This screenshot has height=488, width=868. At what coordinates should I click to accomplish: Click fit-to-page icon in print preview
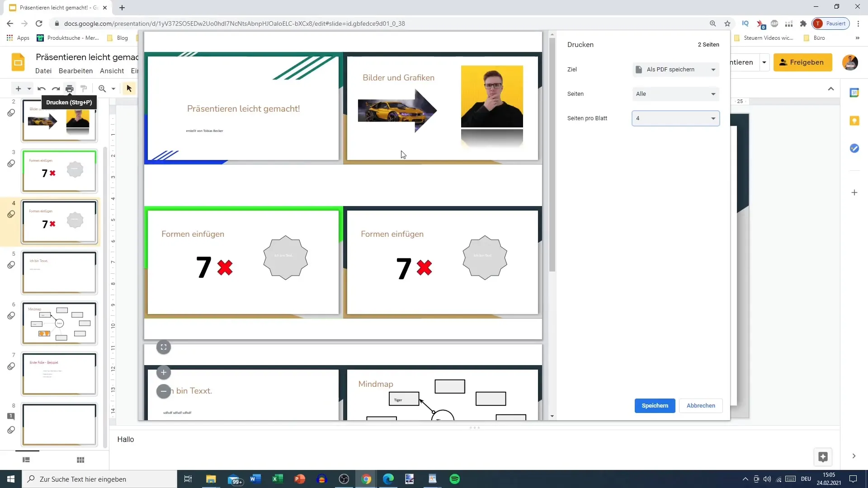click(164, 347)
